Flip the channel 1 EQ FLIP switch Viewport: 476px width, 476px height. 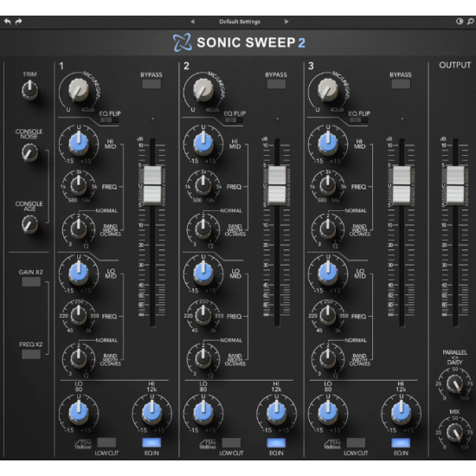(109, 120)
